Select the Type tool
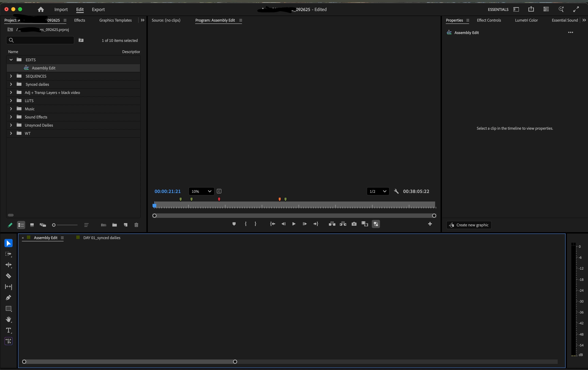 [8, 331]
